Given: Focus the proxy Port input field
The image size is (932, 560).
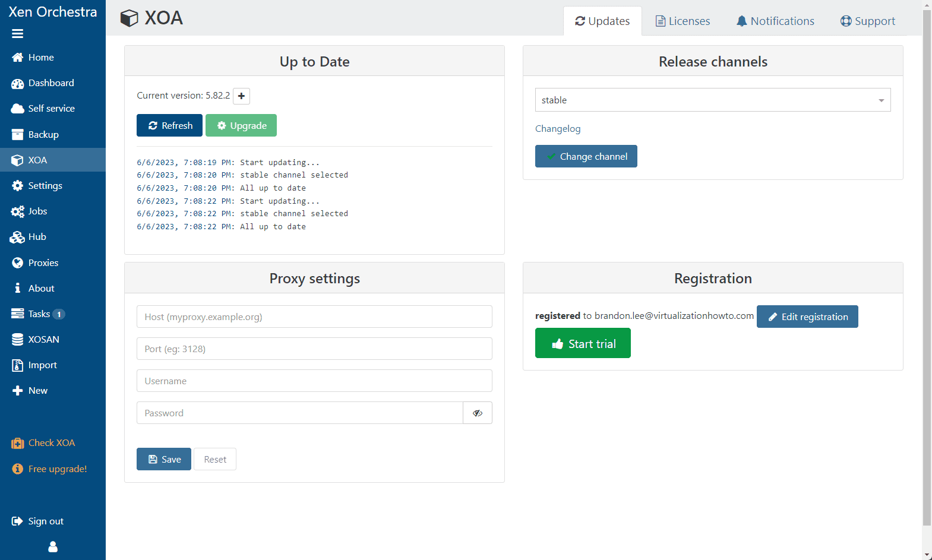Looking at the screenshot, I should 314,349.
